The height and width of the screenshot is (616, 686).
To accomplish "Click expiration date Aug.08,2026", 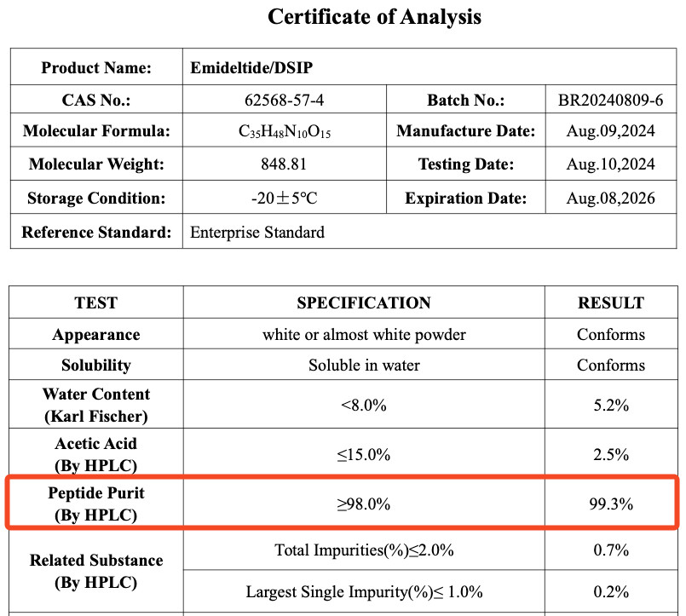I will (x=610, y=199).
